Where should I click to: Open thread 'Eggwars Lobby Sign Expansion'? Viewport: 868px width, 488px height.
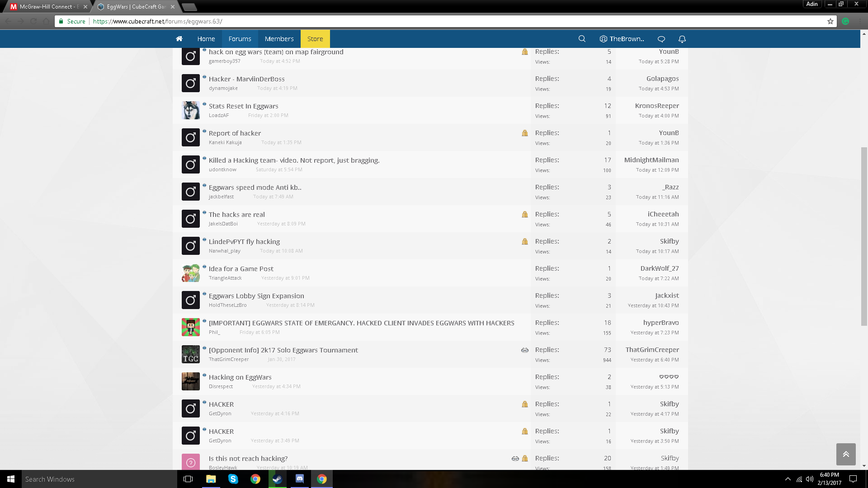click(256, 296)
